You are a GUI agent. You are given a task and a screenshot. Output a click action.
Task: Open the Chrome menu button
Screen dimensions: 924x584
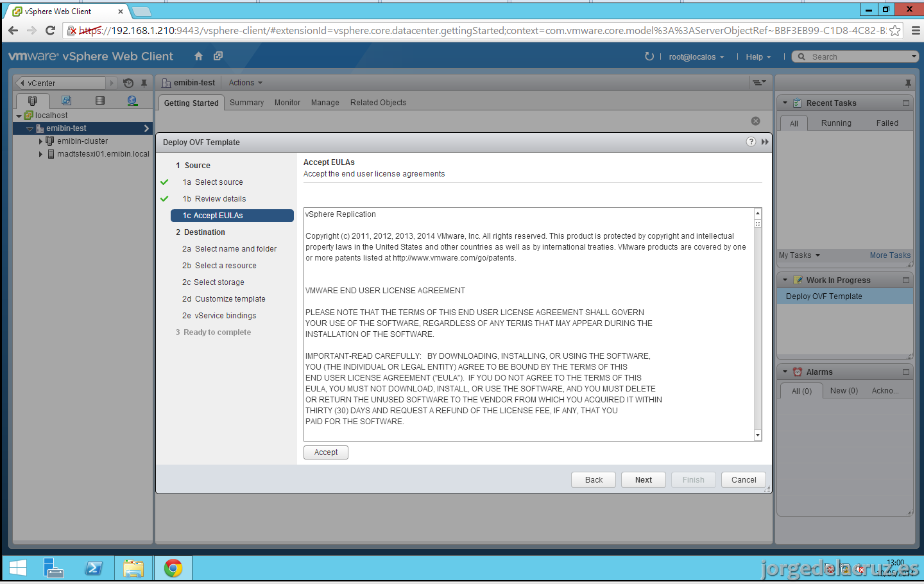point(916,30)
